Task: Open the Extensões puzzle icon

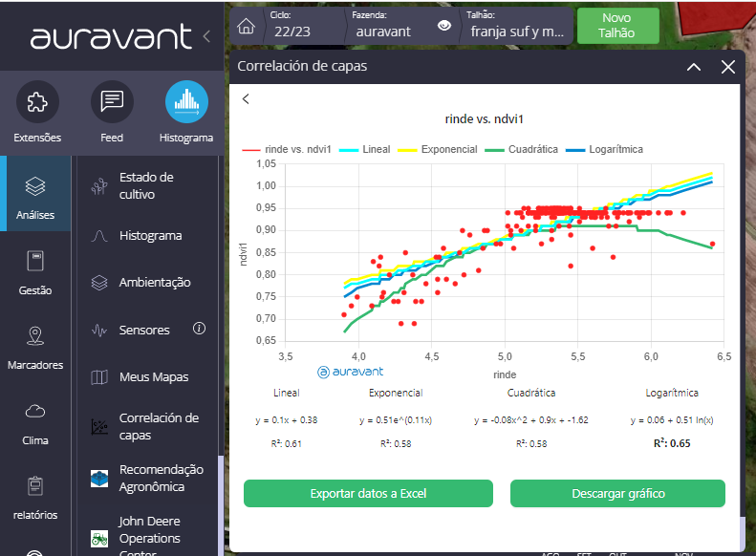Action: point(37,101)
